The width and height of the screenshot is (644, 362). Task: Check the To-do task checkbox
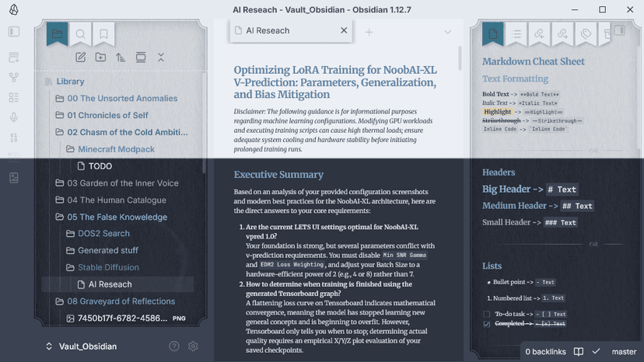pyautogui.click(x=487, y=315)
